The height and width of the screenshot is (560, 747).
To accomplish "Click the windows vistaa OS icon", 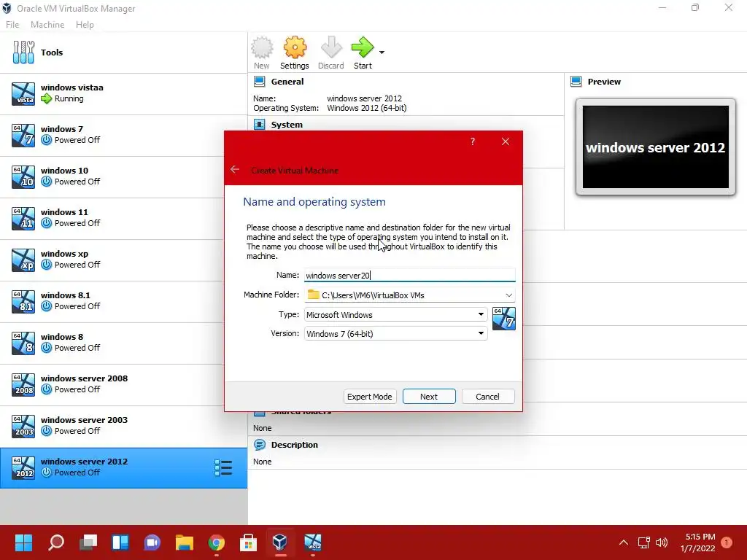I will [23, 94].
